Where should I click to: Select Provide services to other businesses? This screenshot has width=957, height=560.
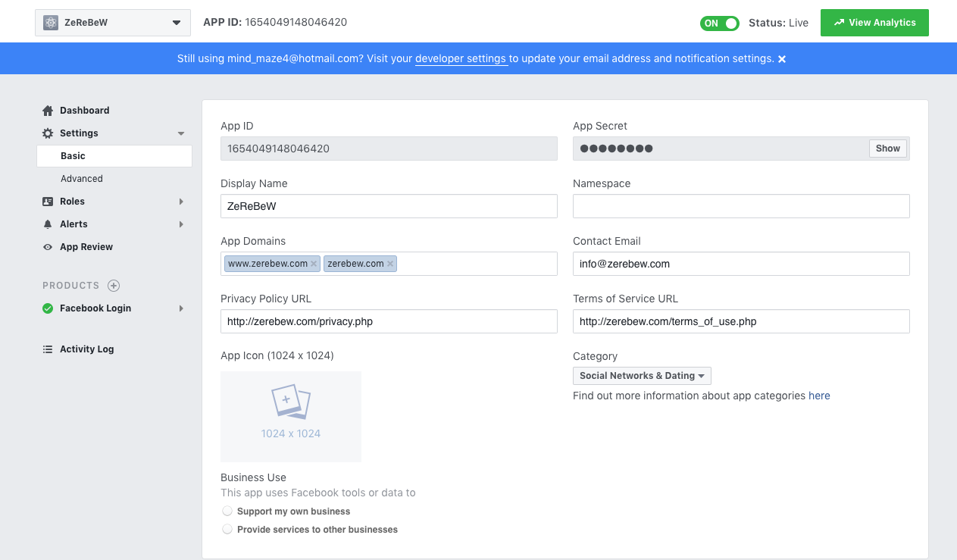tap(227, 530)
